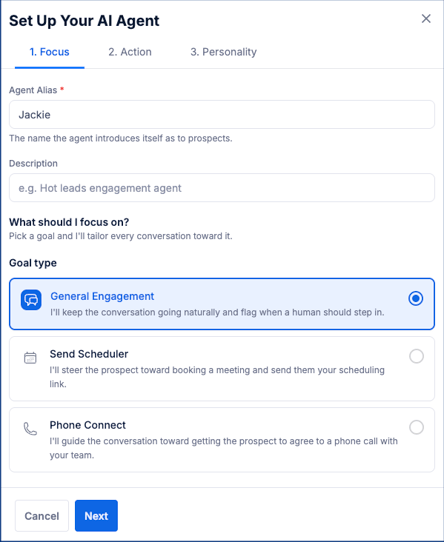Click into the Description input field
The width and height of the screenshot is (444, 542).
coord(222,188)
